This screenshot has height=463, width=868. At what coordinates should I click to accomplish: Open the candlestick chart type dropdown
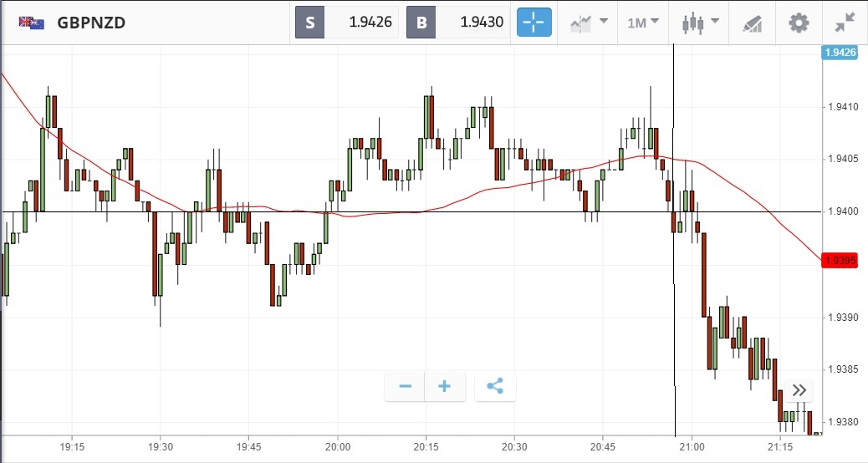point(699,23)
